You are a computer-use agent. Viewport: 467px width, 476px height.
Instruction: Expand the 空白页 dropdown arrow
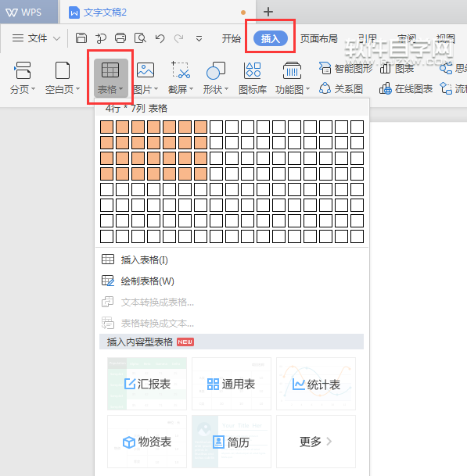[x=77, y=89]
